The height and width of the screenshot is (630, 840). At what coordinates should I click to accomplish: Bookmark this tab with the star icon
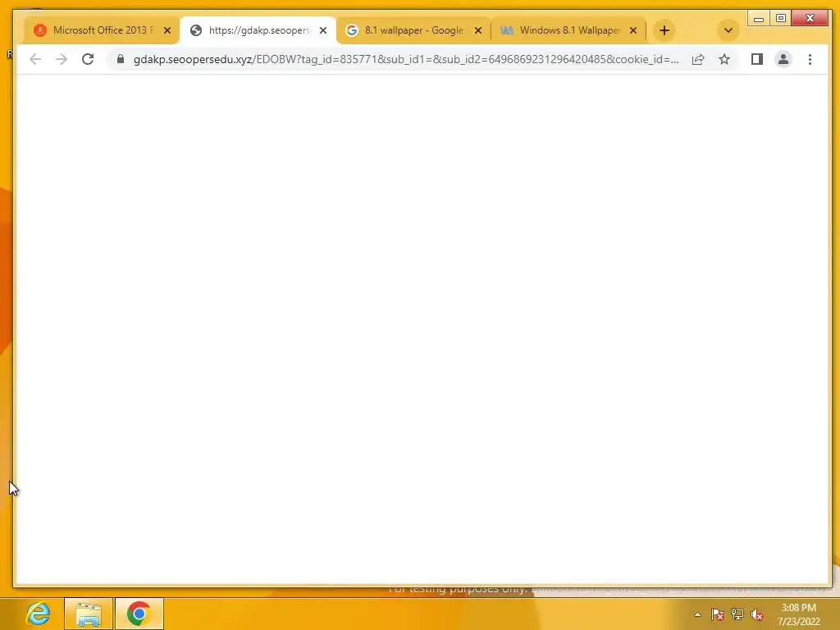(724, 59)
